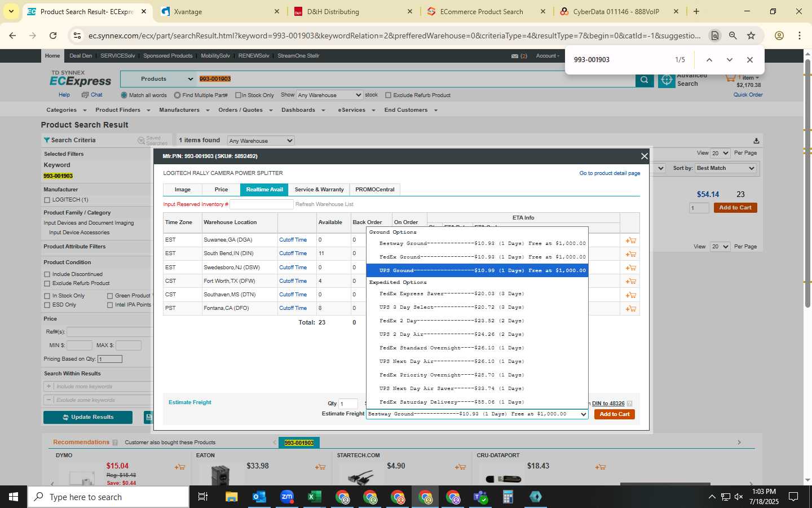Add STARTECH.COM recommended product to cart
The height and width of the screenshot is (508, 812).
pos(460,467)
